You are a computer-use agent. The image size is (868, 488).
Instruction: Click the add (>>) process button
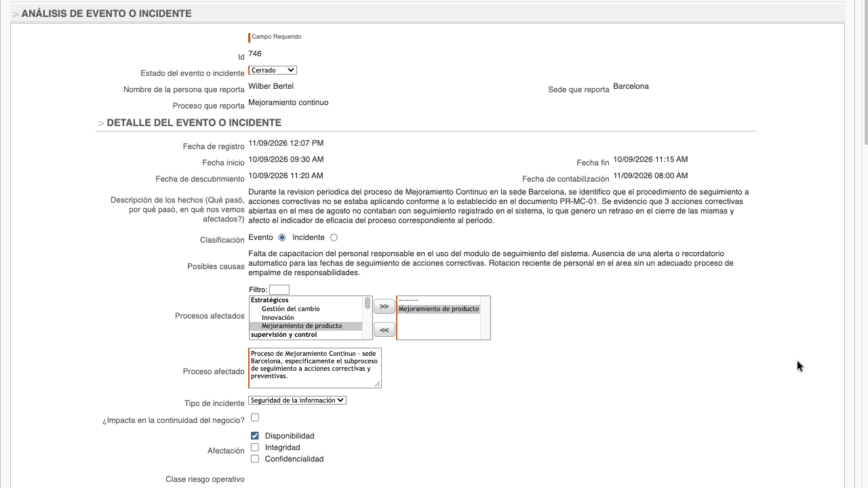point(384,307)
